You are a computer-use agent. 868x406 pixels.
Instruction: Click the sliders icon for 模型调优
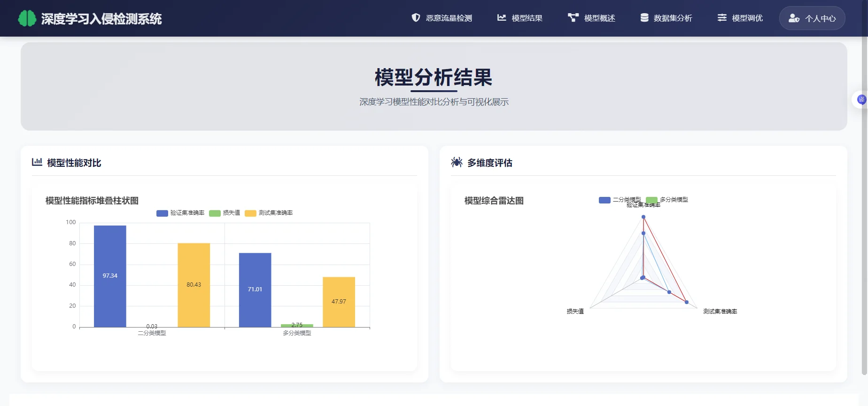click(722, 17)
